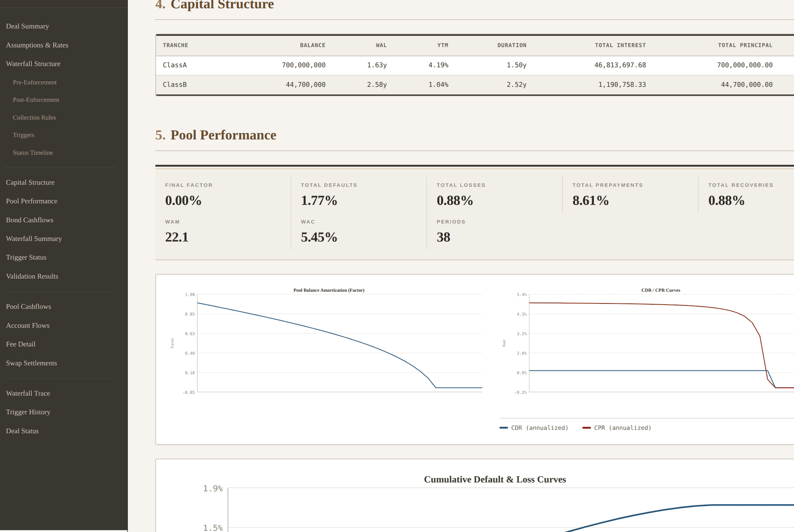Screen dimensions: 794x532
Task: Select the Pre-Enforcement subsection
Action: point(35,82)
